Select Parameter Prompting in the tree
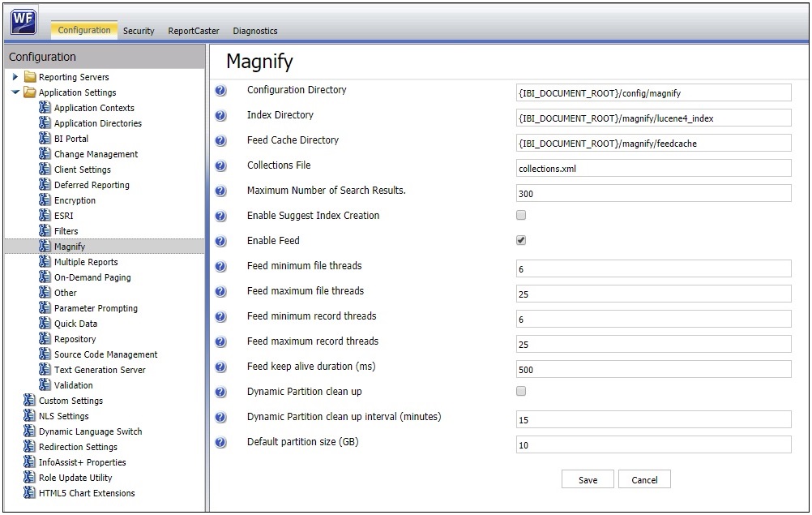Viewport: 812px width, 515px height. pos(96,308)
